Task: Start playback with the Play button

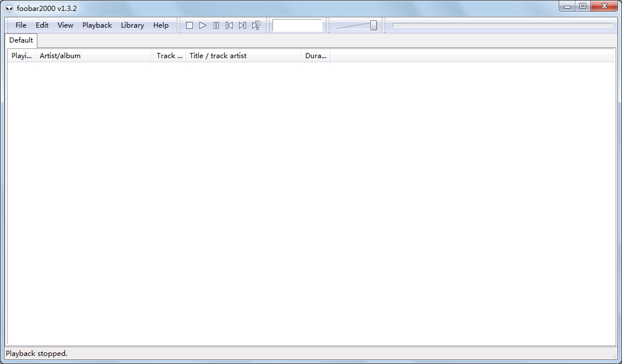Action: coord(203,25)
